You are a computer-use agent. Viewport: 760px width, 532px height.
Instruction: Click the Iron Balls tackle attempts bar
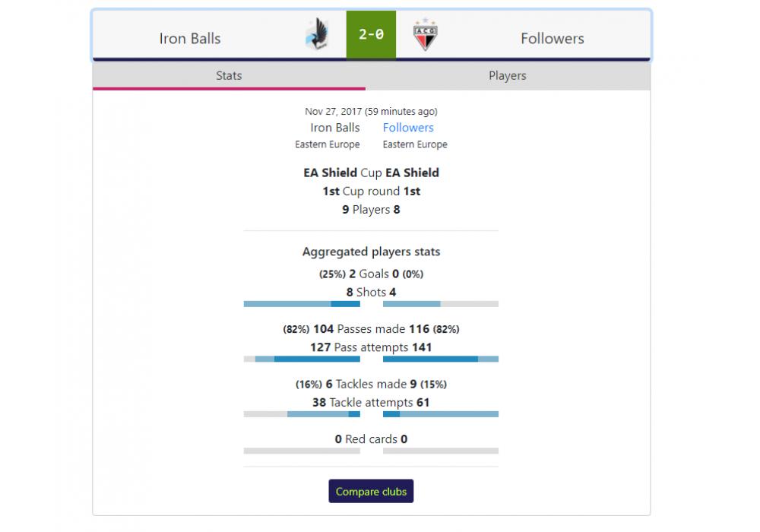point(302,414)
